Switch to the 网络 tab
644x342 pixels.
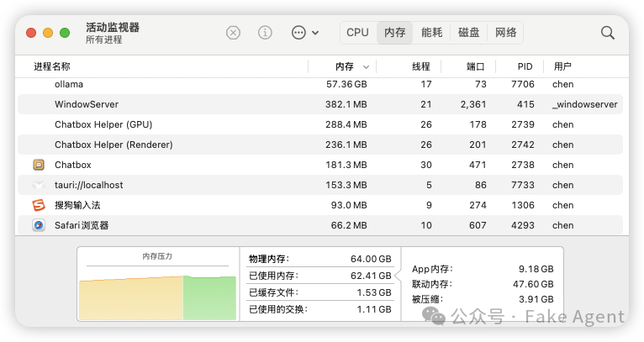[x=505, y=33]
